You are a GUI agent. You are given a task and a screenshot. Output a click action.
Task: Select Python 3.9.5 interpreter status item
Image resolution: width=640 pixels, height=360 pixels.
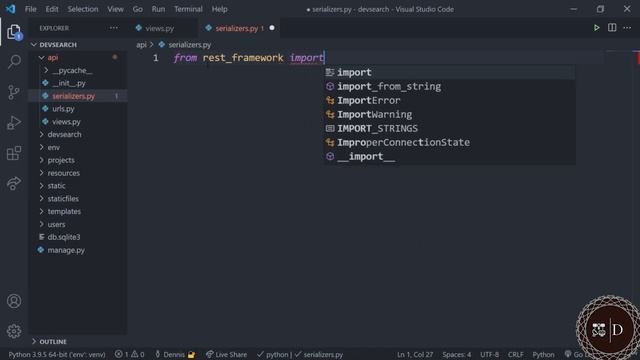pos(57,354)
